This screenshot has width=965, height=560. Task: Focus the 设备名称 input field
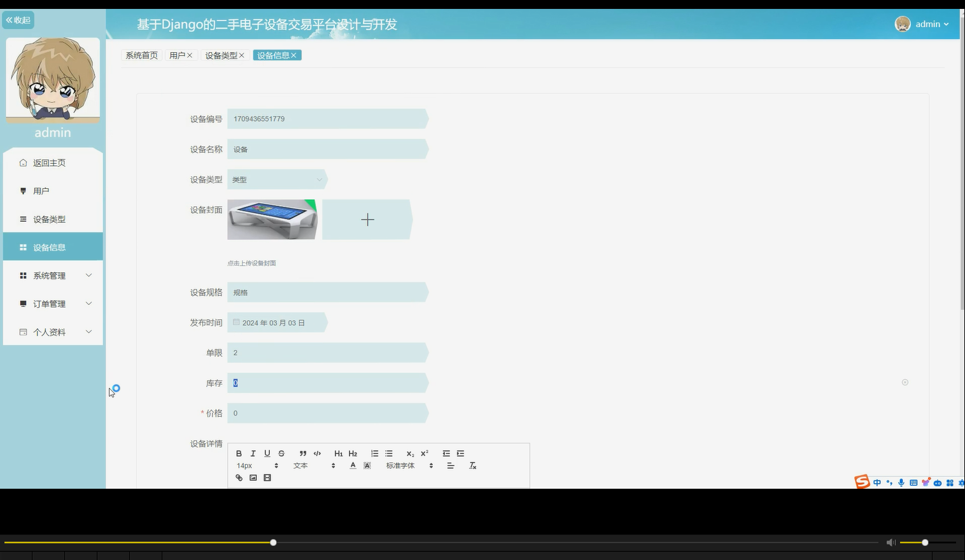pos(328,149)
